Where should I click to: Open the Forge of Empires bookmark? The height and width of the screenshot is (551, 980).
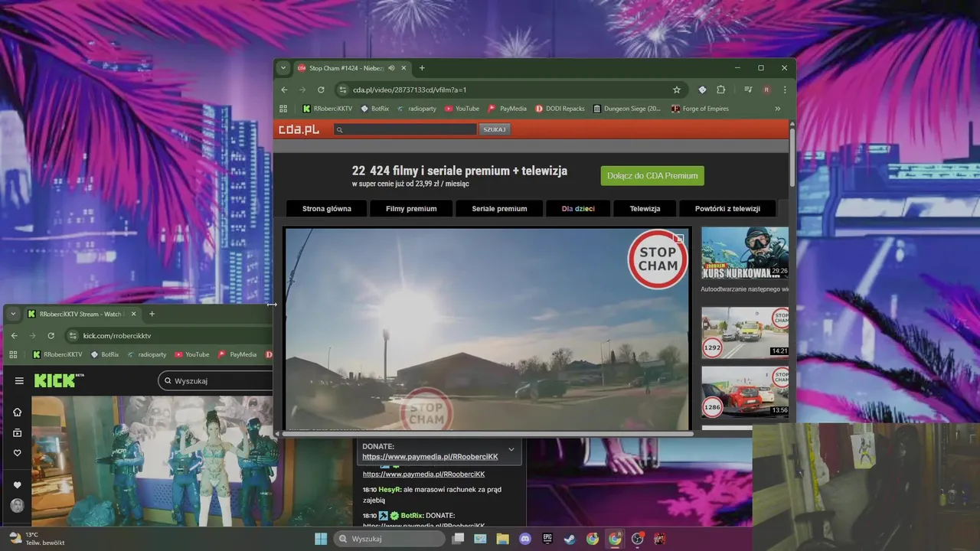tap(700, 109)
